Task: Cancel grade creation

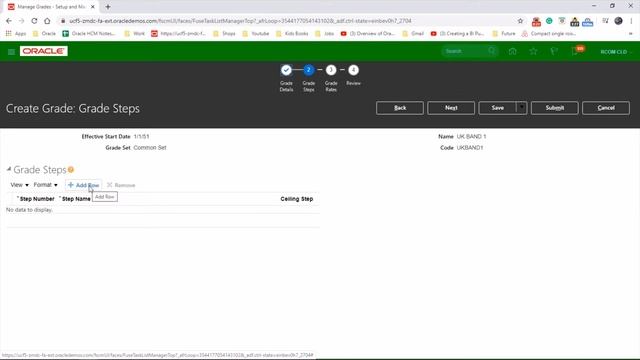Action: (606, 108)
